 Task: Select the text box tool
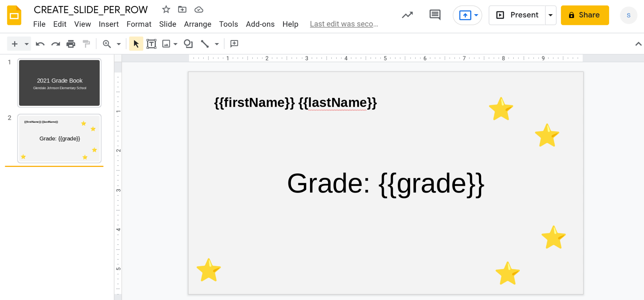[x=152, y=44]
